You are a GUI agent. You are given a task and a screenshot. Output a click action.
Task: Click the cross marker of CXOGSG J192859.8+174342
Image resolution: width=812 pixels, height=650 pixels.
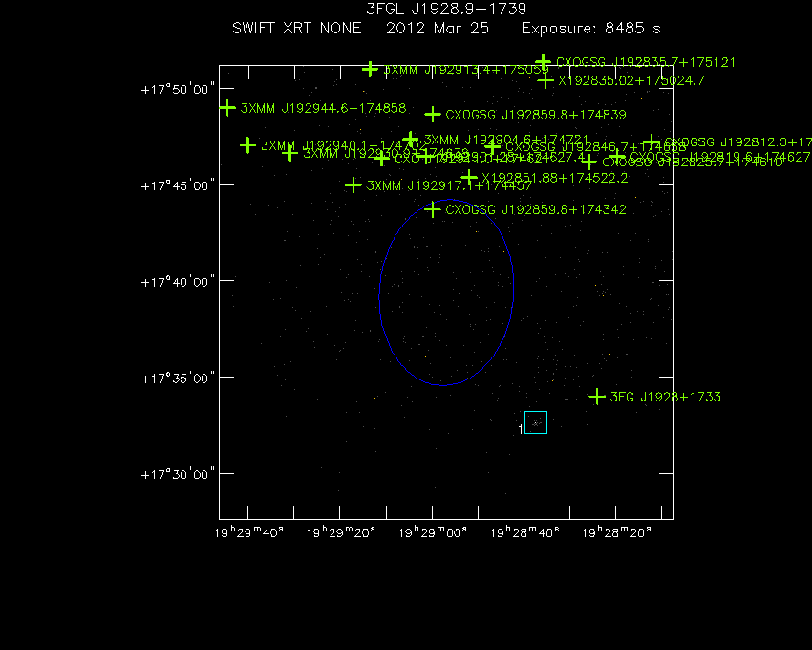[433, 209]
